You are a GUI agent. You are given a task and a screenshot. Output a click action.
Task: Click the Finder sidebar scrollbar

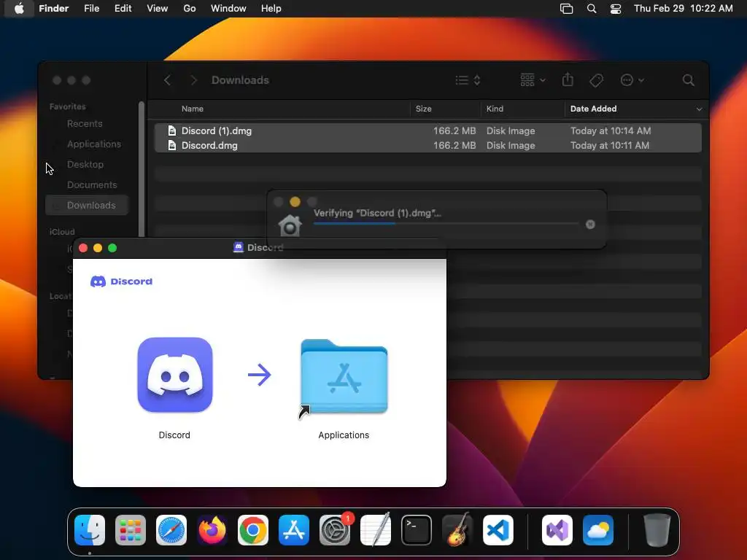tap(142, 169)
